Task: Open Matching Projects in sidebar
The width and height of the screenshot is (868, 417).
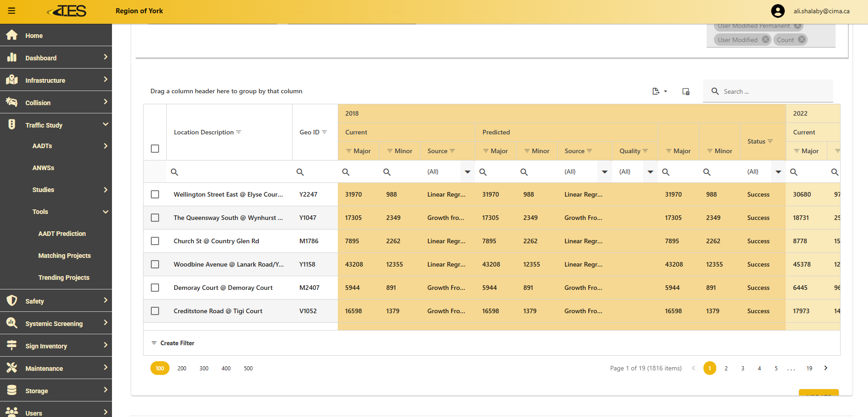Action: click(x=64, y=256)
